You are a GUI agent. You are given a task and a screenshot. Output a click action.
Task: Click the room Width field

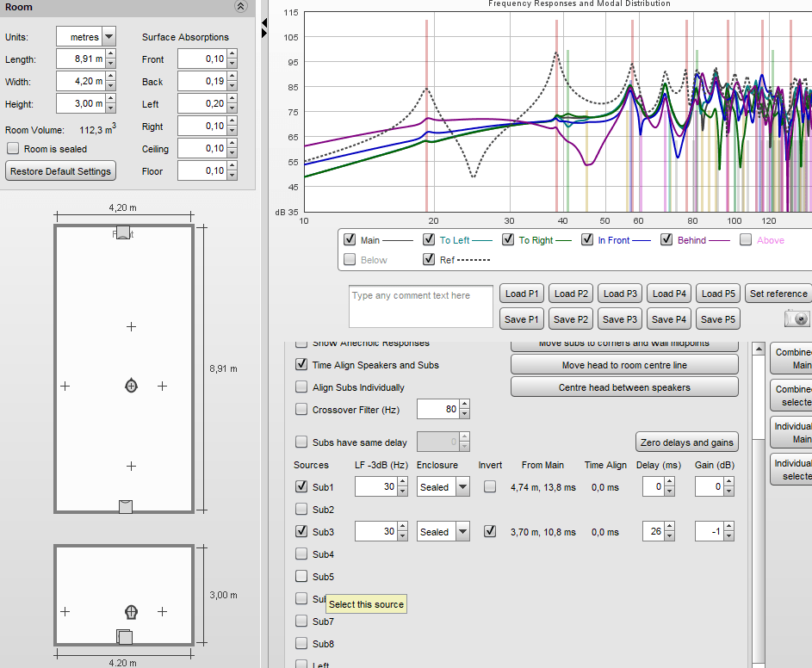point(81,81)
